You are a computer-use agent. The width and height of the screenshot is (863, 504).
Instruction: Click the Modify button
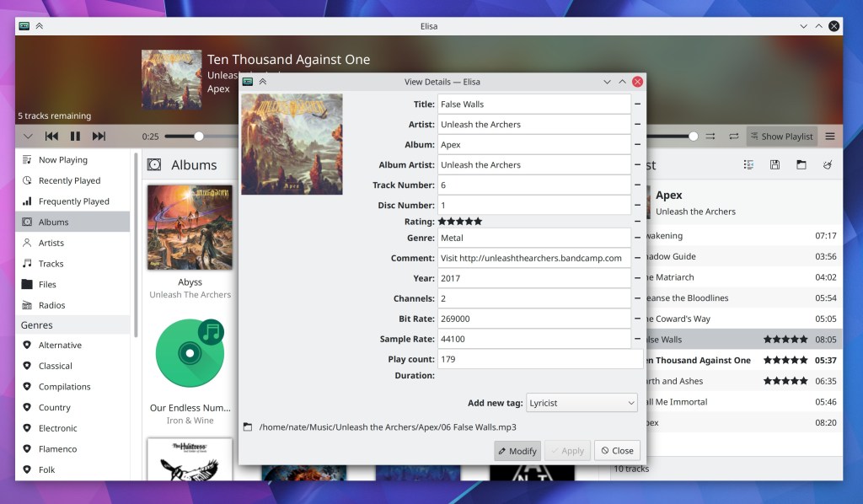point(517,451)
